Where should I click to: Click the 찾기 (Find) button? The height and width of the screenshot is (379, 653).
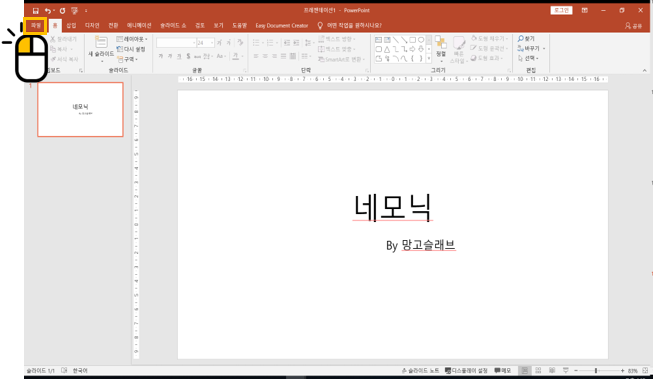point(526,38)
